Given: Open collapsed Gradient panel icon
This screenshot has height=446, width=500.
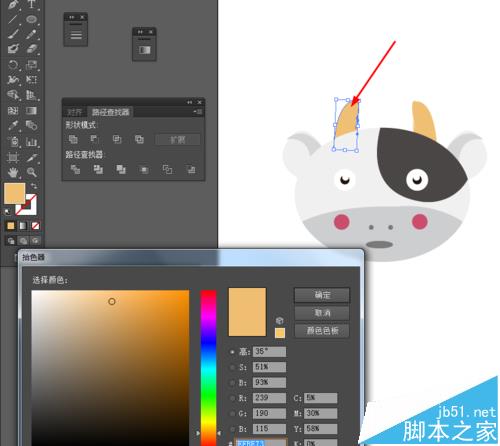Looking at the screenshot, I should [x=144, y=50].
